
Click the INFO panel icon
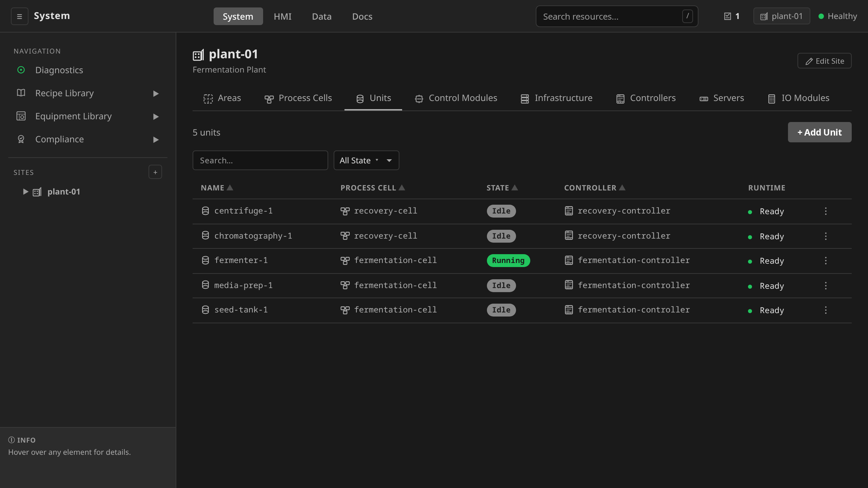12,440
